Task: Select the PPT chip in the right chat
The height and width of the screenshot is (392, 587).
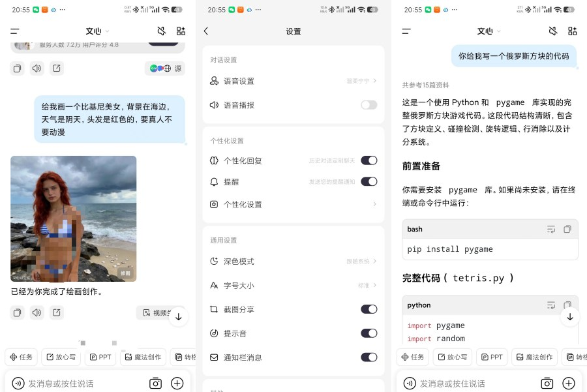Action: point(492,357)
